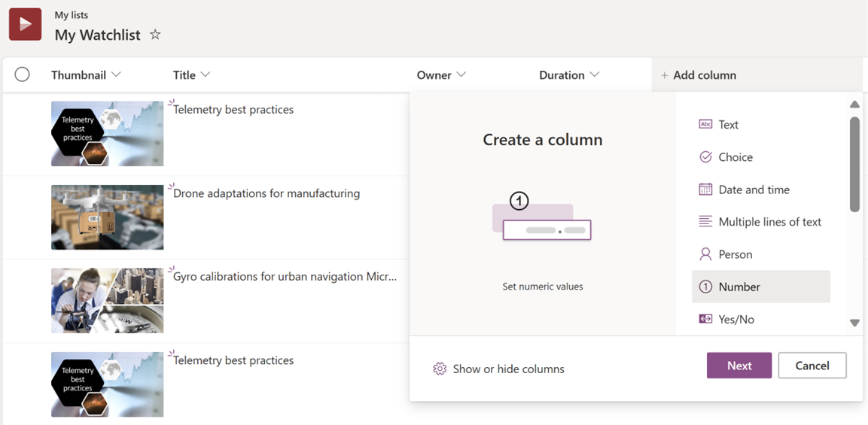Click the Next button
Viewport: 868px width, 425px height.
click(x=739, y=366)
